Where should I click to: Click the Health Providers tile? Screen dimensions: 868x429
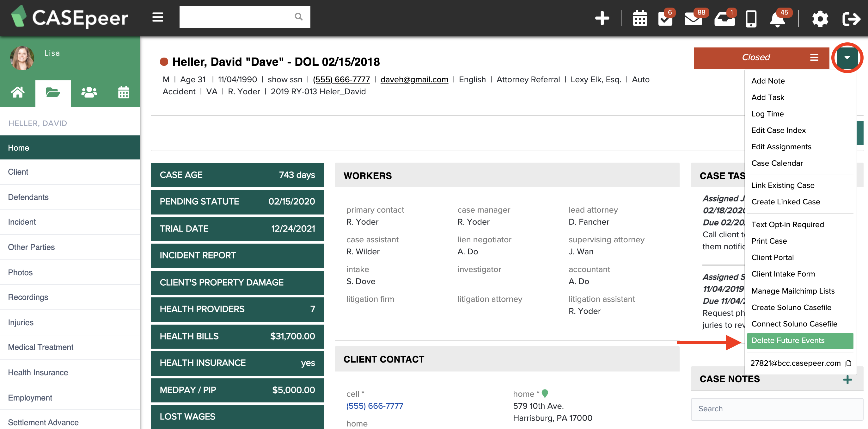coord(237,309)
